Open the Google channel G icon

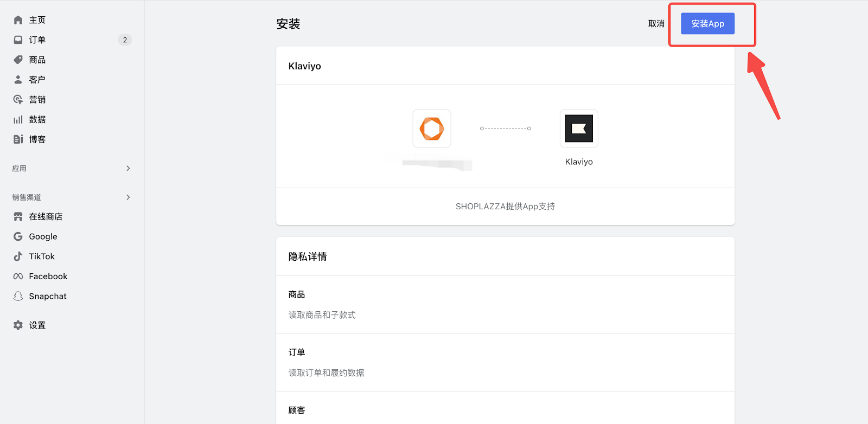[18, 236]
